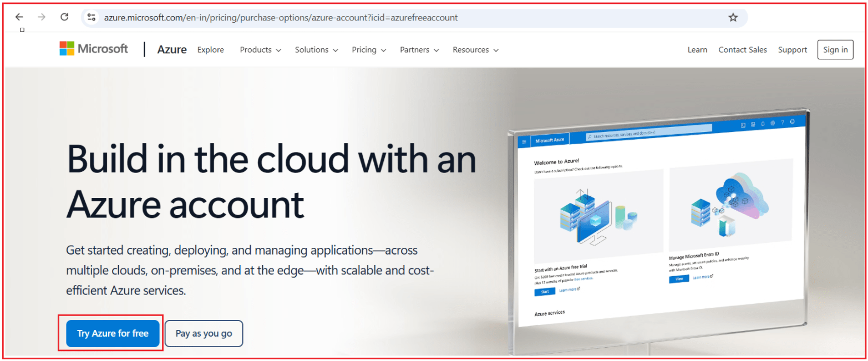Reload the page via refresh icon

coord(64,17)
